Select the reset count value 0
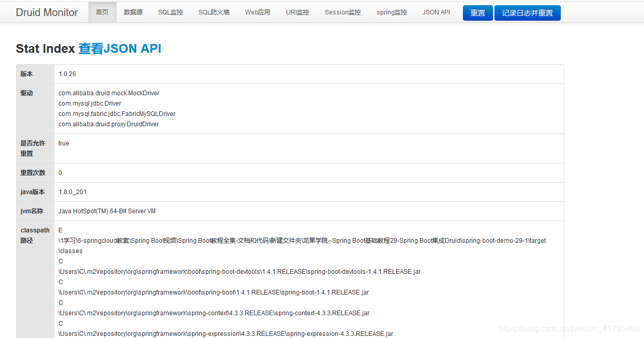The width and height of the screenshot is (644, 338). pyautogui.click(x=61, y=173)
